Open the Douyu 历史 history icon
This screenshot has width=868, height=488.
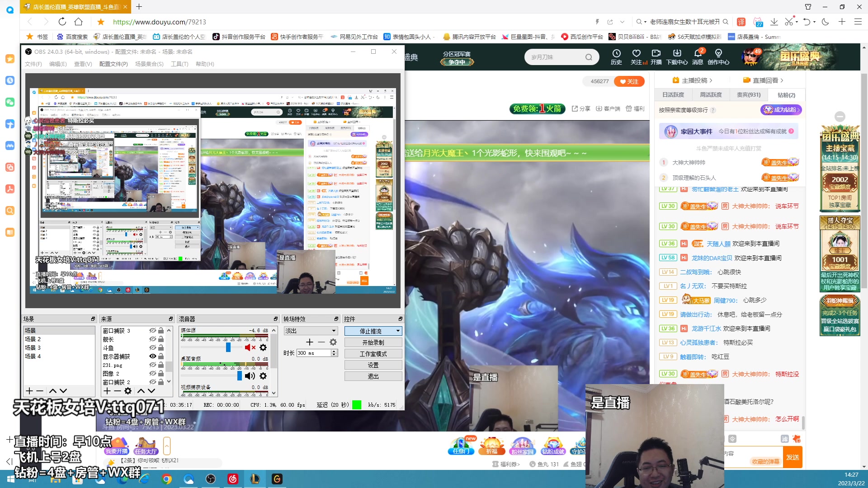(616, 54)
